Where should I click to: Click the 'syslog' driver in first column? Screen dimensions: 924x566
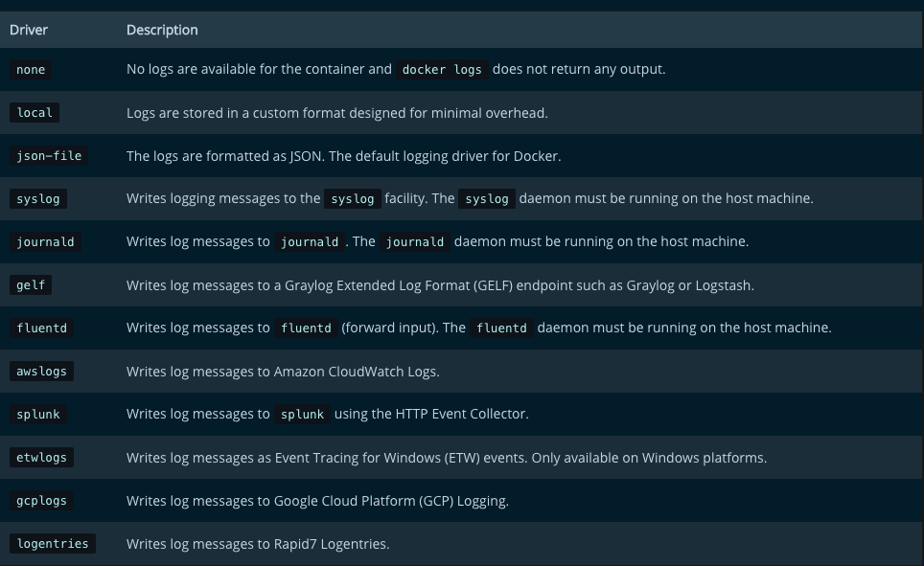[x=38, y=198]
